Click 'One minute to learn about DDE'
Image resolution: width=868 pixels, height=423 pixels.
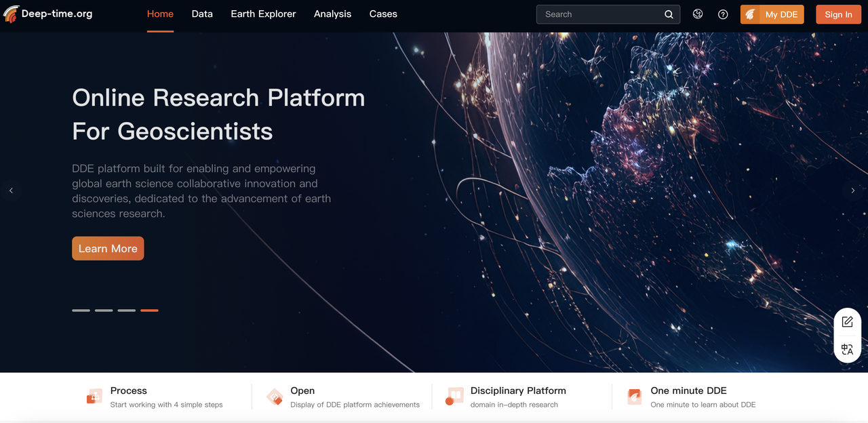click(x=703, y=405)
